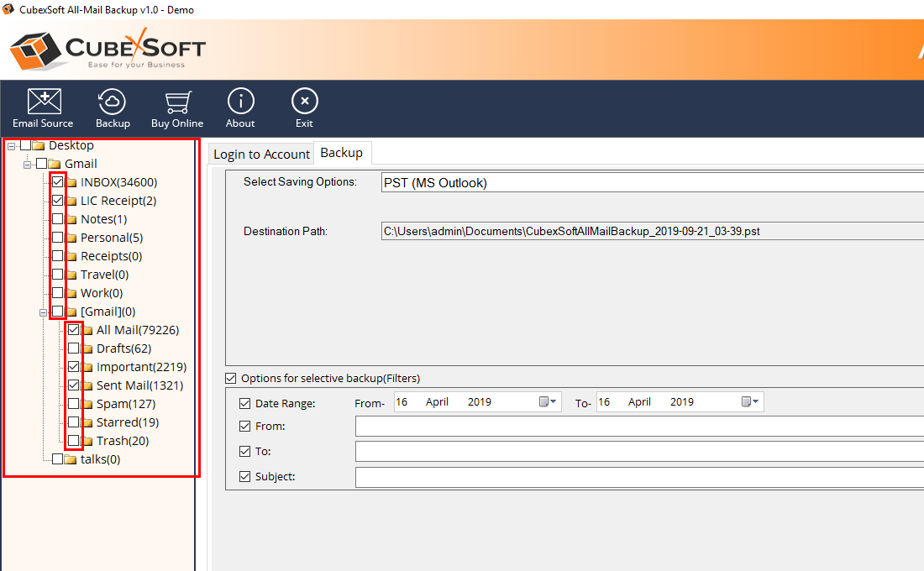The image size is (924, 571).
Task: Switch to the Login to Account tab
Action: pos(261,154)
